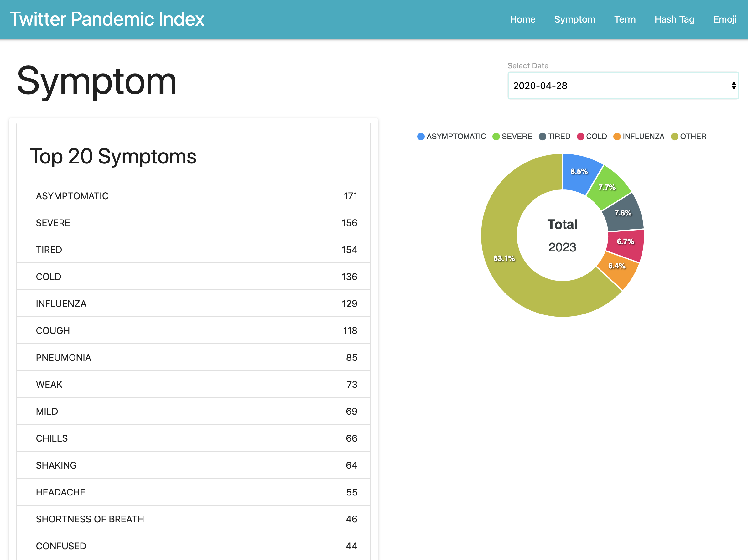
Task: Click OTHER legend olive dot
Action: click(674, 137)
